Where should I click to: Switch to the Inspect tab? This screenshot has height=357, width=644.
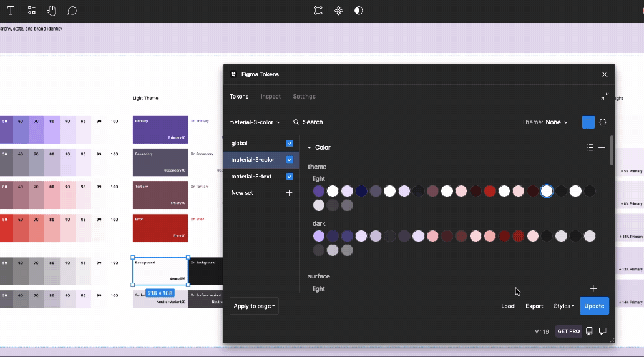point(271,97)
